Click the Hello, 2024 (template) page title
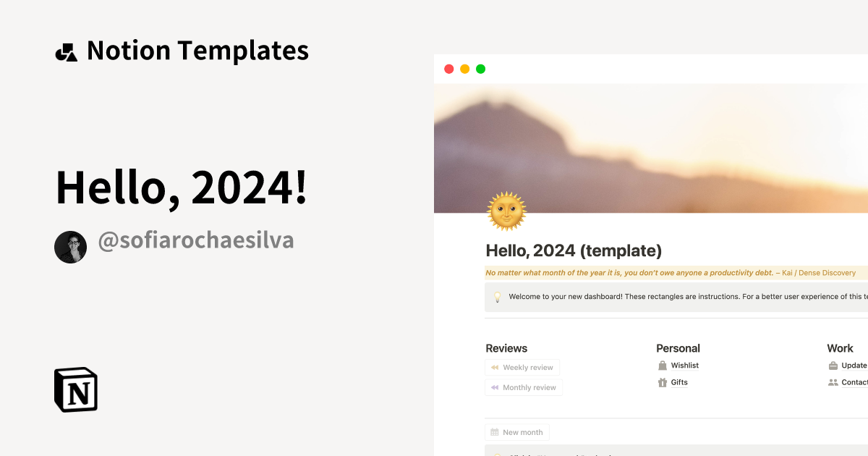The width and height of the screenshot is (868, 456). pyautogui.click(x=574, y=250)
